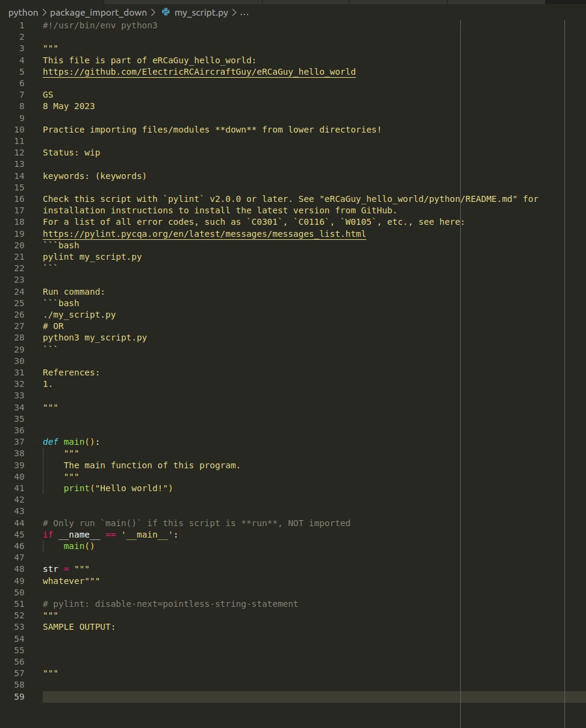
Task: Click the main() call on line 46
Action: tap(79, 546)
